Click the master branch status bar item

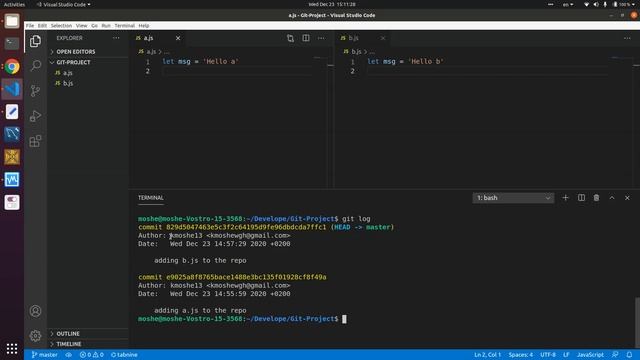tap(44, 355)
